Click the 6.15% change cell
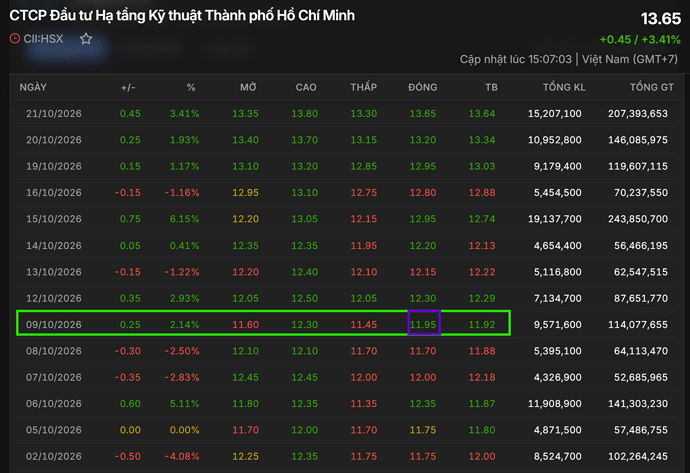690x473 pixels. [x=184, y=219]
